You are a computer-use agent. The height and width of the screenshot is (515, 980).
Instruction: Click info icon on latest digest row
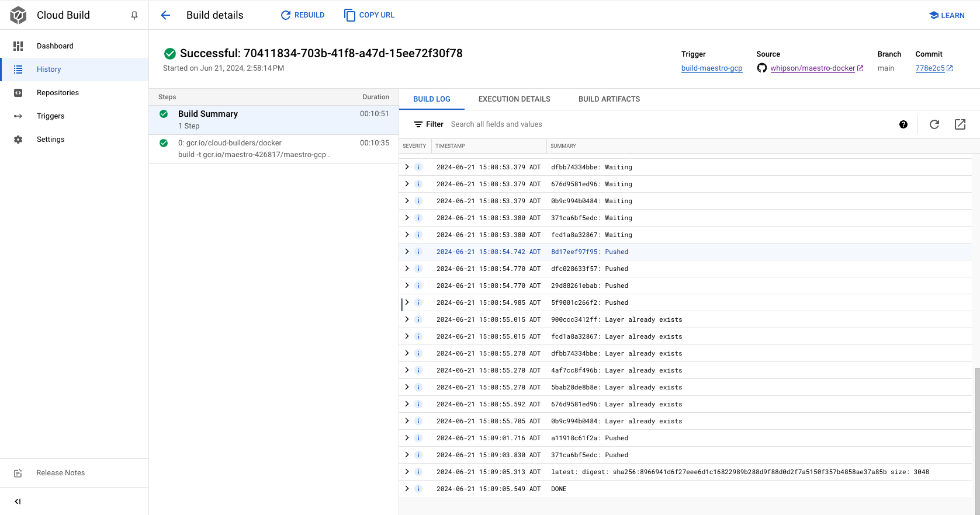coord(418,472)
